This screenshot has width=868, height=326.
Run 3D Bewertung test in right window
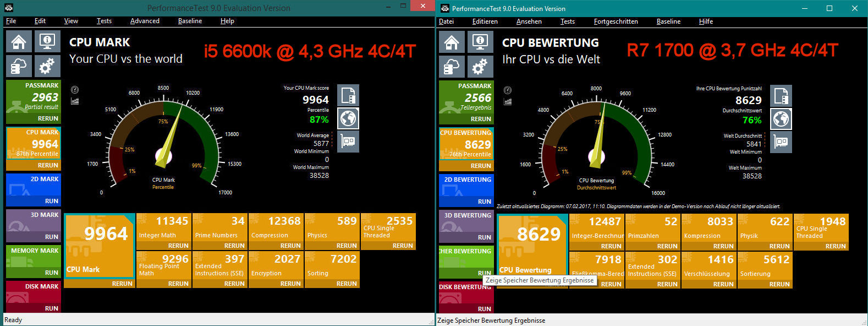[x=485, y=237]
